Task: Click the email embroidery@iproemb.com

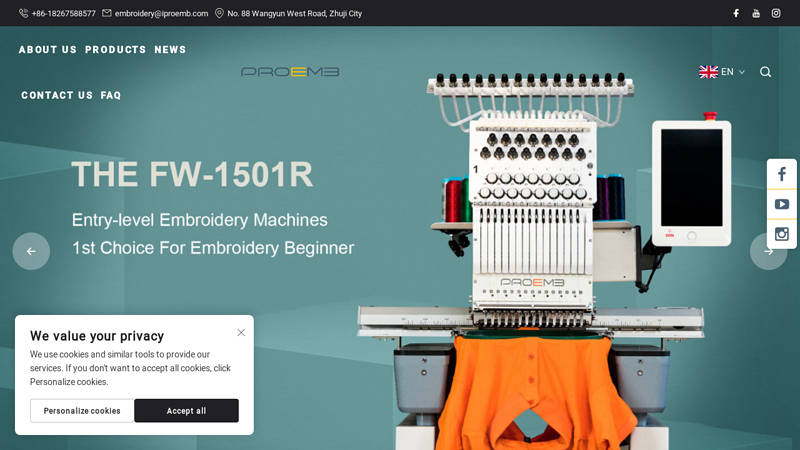Action: coord(161,13)
